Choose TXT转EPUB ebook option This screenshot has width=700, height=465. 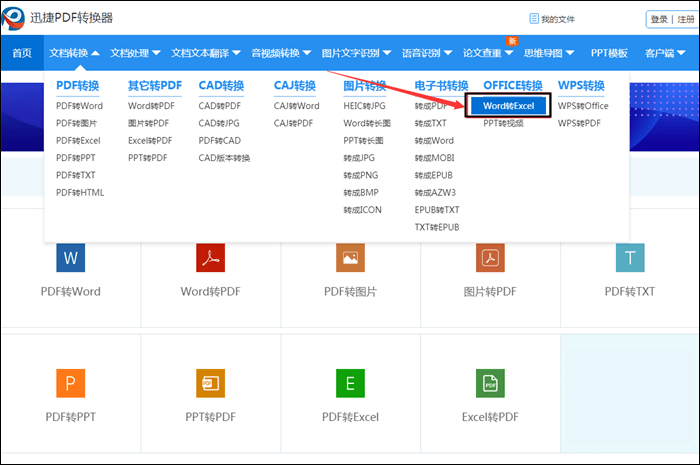437,227
